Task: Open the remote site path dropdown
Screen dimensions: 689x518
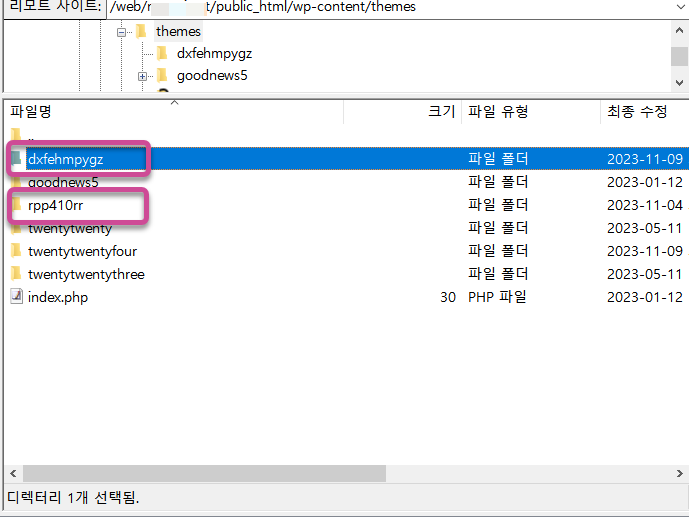Action: [x=679, y=7]
